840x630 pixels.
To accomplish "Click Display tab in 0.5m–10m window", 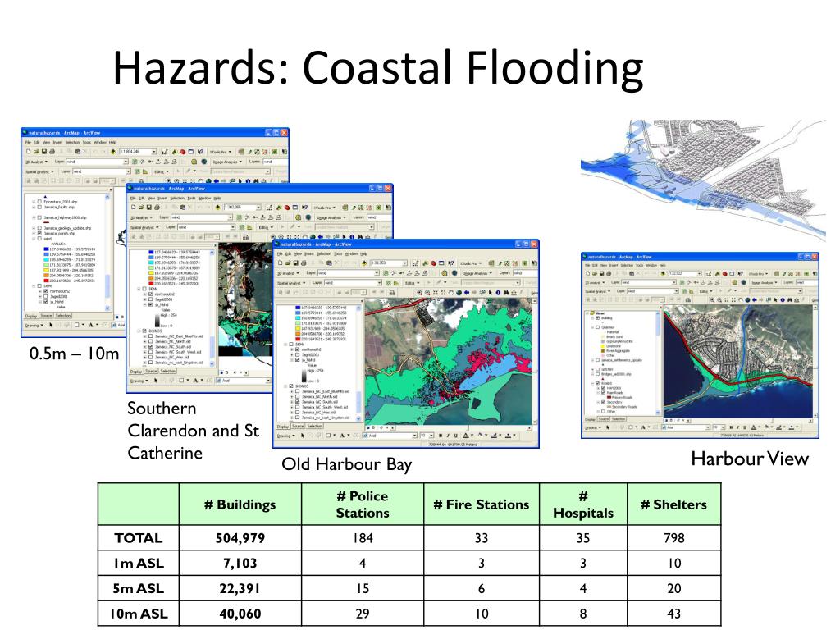I will click(31, 316).
